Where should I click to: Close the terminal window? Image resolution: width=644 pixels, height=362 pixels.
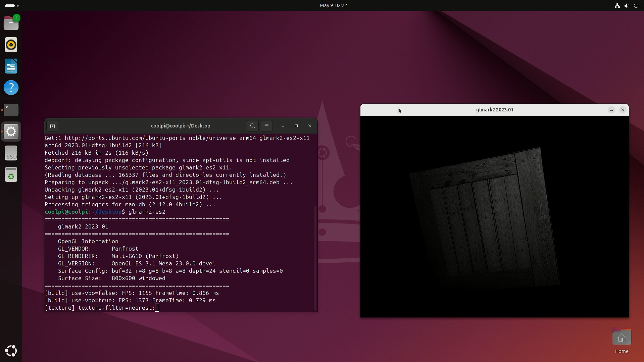[310, 126]
